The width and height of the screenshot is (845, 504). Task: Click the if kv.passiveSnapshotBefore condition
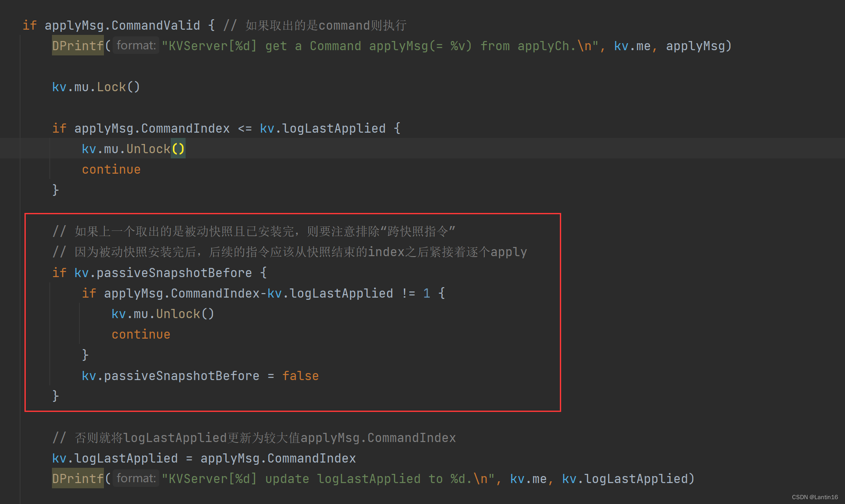click(163, 273)
